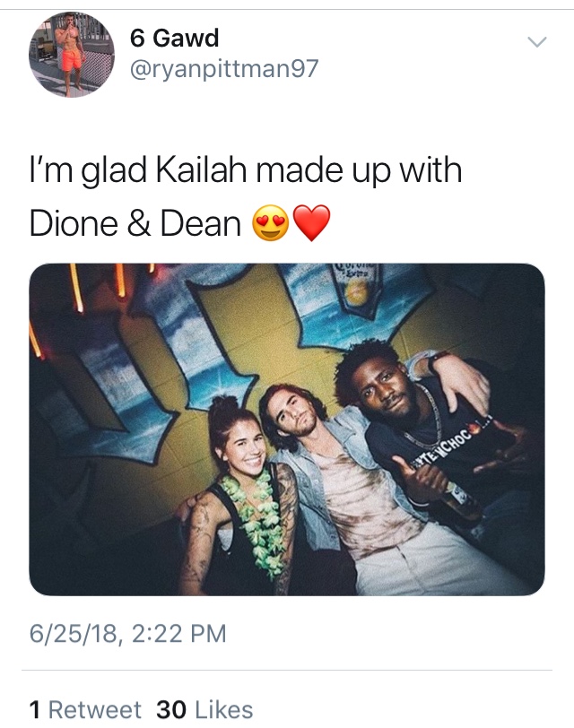Open the @ryanpittman97 handle
This screenshot has height=728, width=574.
[x=224, y=69]
